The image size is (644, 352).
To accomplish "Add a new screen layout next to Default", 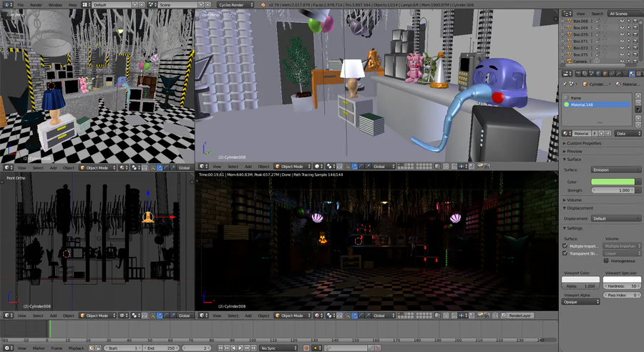I will tap(135, 5).
